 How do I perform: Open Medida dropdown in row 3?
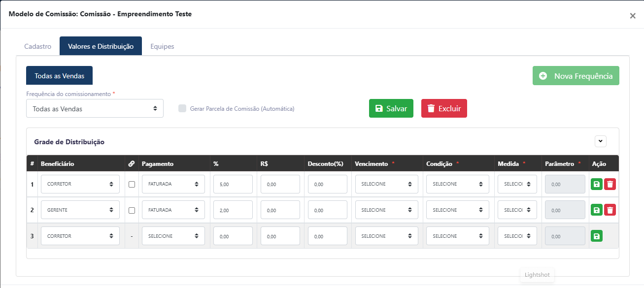click(x=517, y=236)
